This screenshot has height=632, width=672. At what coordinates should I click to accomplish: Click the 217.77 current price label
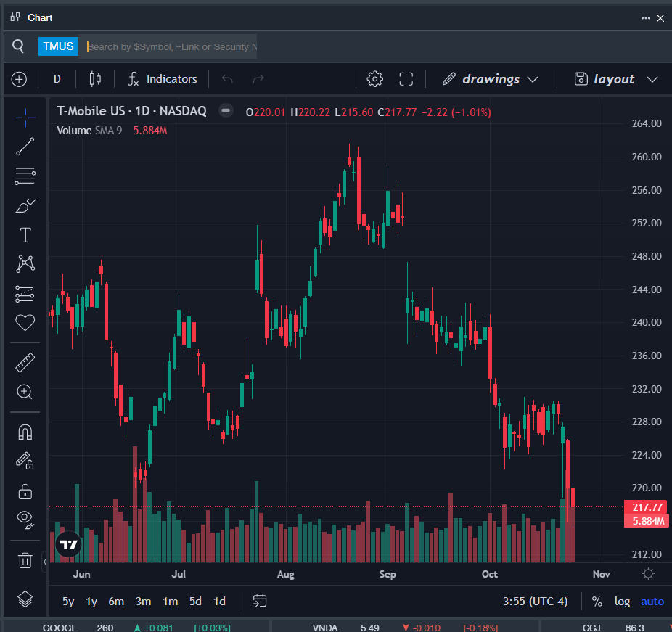646,507
